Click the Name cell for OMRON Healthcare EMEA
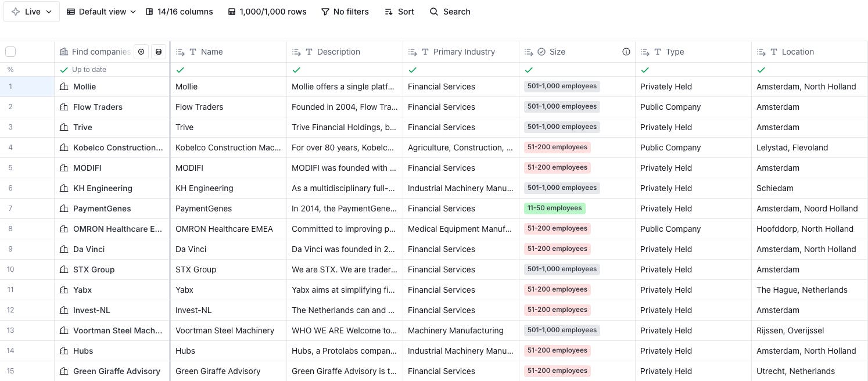This screenshot has height=381, width=868. (228, 229)
